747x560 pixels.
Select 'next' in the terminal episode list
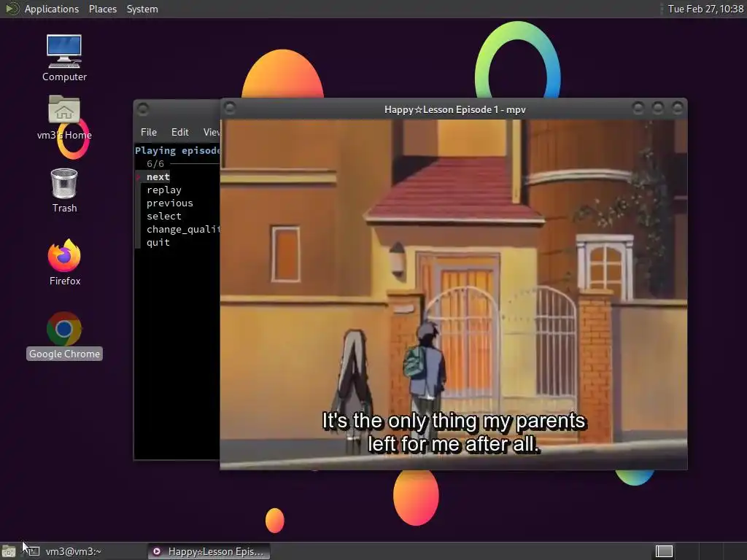click(x=158, y=176)
